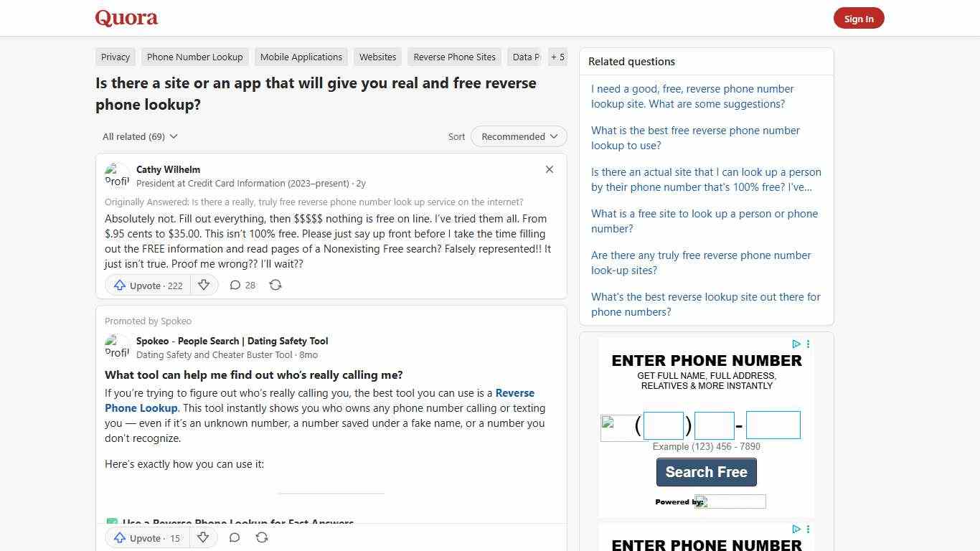
Task: Select the Reverse Phone Sites topic
Action: pos(453,57)
